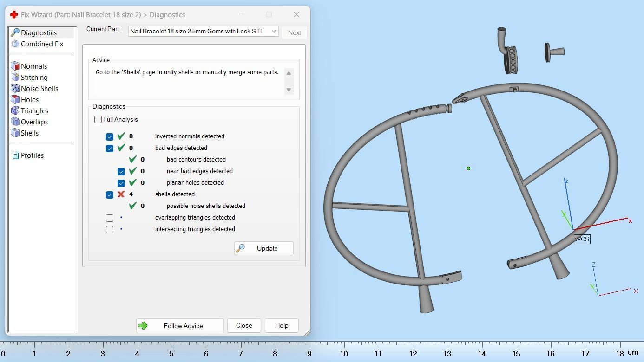The height and width of the screenshot is (362, 644).
Task: Click the Combined Fix icon
Action: (x=15, y=44)
